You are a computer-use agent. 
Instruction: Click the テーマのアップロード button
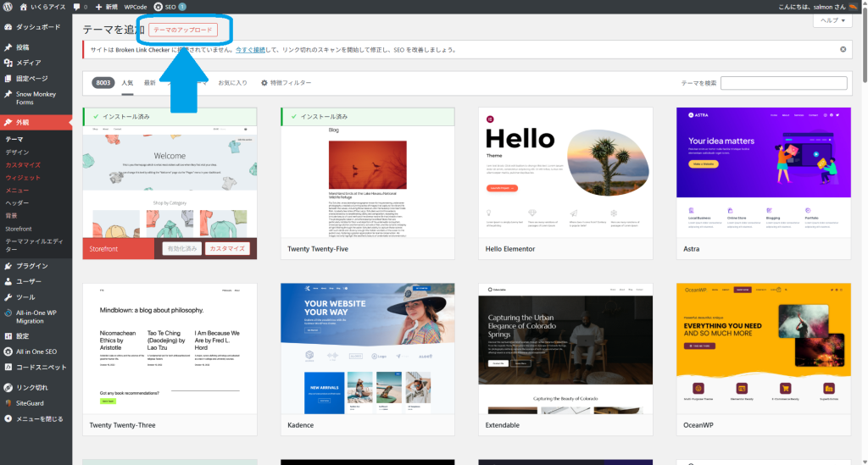[183, 30]
